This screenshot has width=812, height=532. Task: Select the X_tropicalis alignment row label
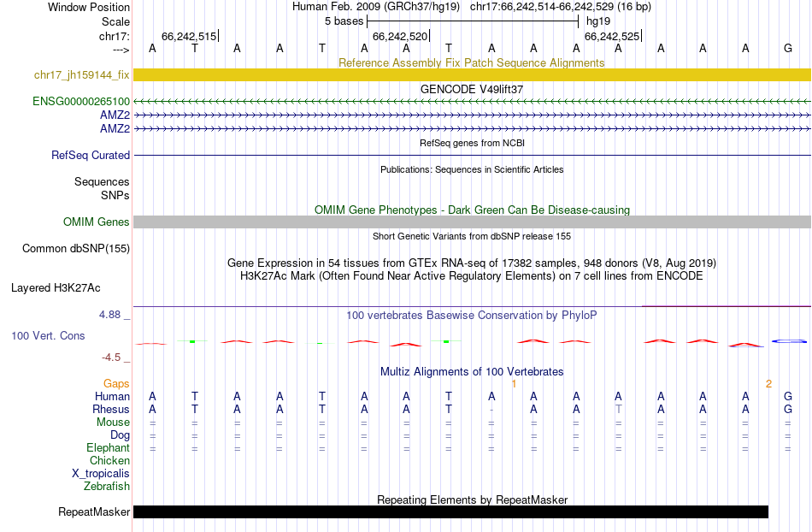[101, 474]
